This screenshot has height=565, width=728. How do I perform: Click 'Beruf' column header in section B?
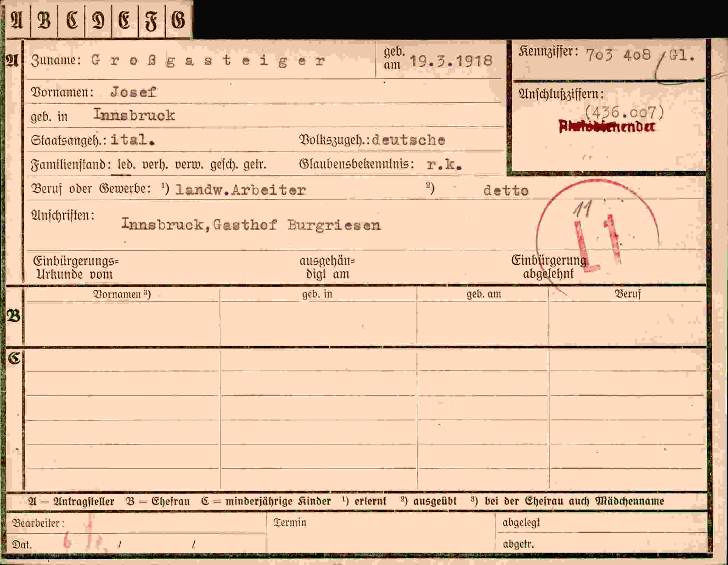pyautogui.click(x=628, y=294)
